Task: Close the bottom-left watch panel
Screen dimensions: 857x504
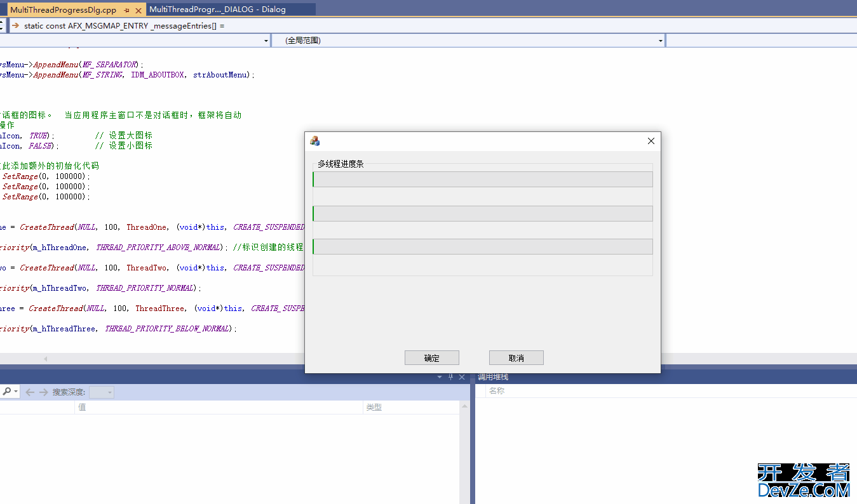Action: tap(462, 377)
